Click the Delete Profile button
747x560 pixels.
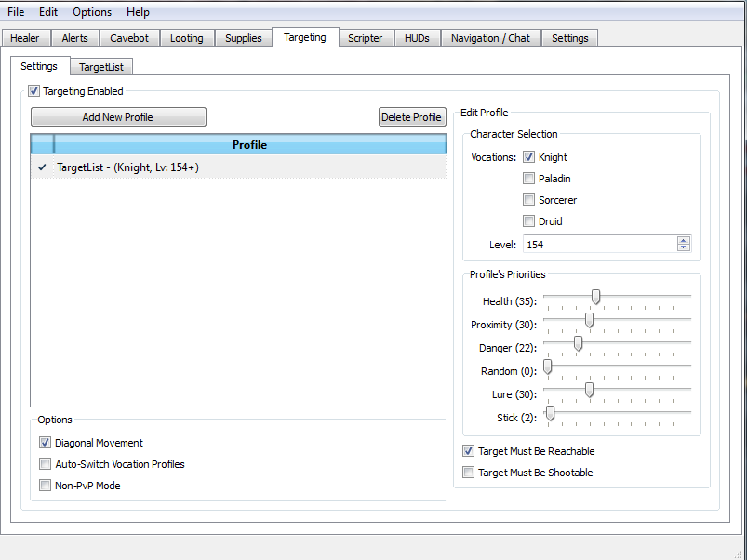[x=412, y=117]
